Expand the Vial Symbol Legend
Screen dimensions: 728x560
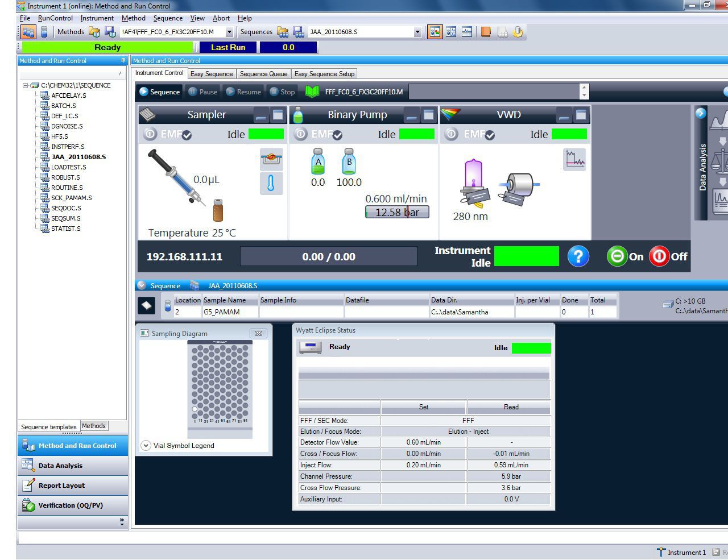tap(146, 445)
